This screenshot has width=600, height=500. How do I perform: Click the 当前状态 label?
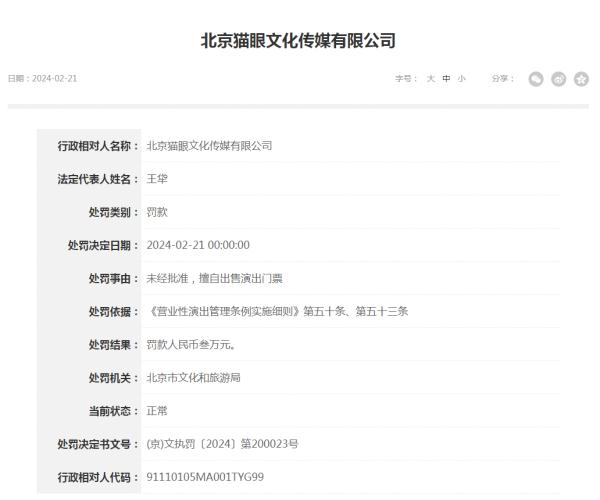[113, 411]
